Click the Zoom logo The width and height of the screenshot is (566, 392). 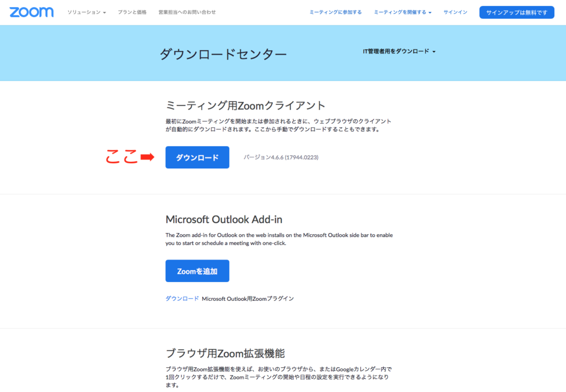click(x=32, y=12)
